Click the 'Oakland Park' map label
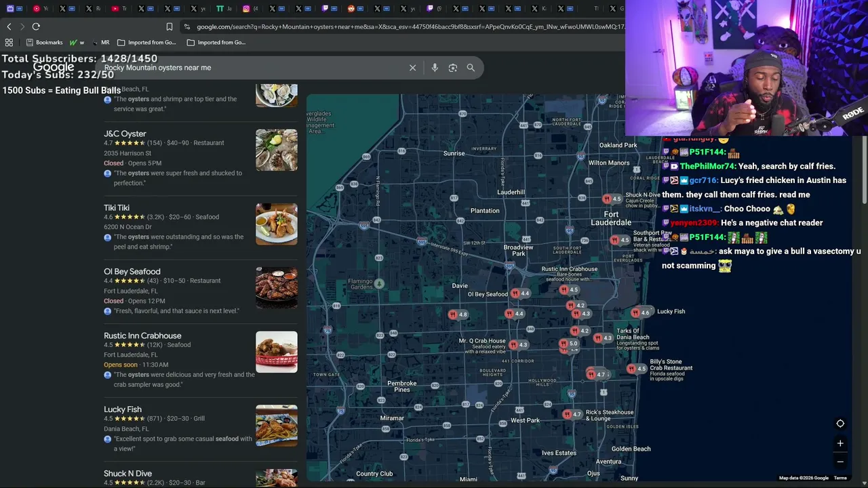Image resolution: width=868 pixels, height=488 pixels. coord(618,145)
